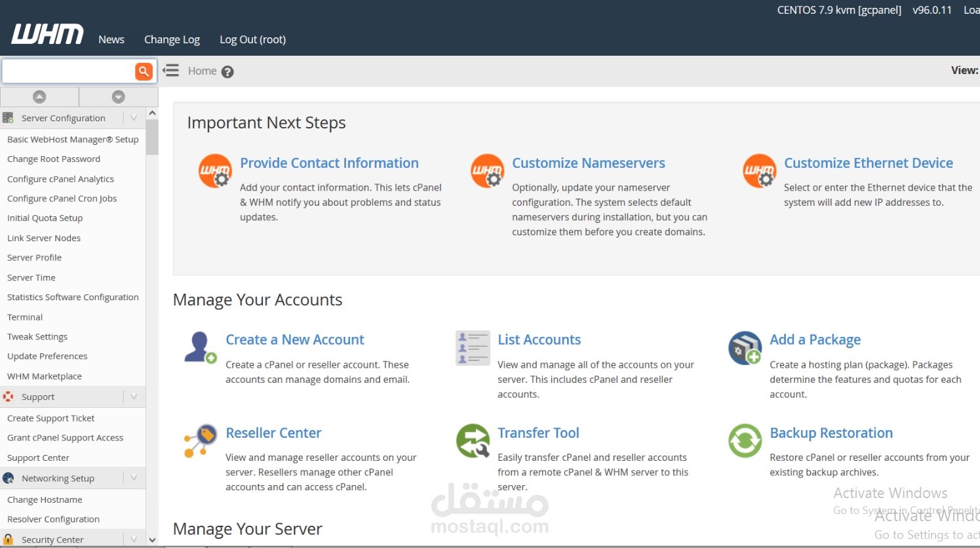Click the List Accounts icon

point(473,347)
